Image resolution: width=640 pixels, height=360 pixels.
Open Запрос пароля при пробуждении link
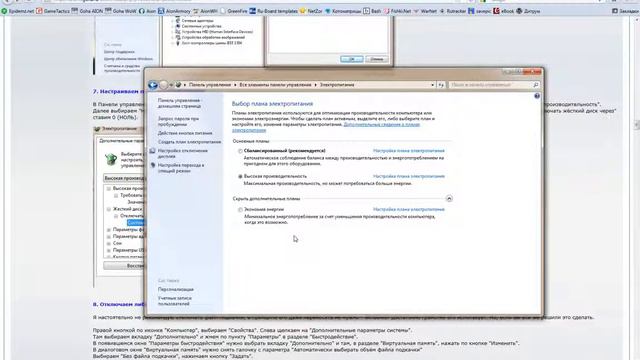tap(178, 121)
